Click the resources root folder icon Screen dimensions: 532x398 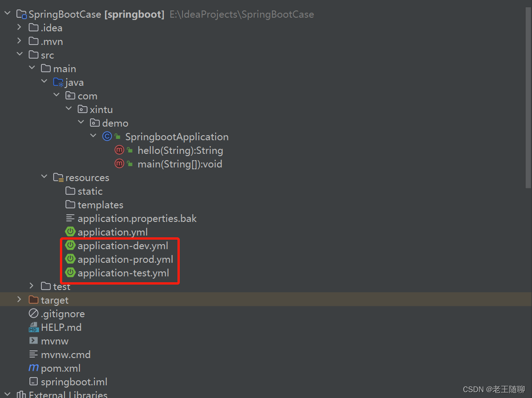[x=58, y=177]
